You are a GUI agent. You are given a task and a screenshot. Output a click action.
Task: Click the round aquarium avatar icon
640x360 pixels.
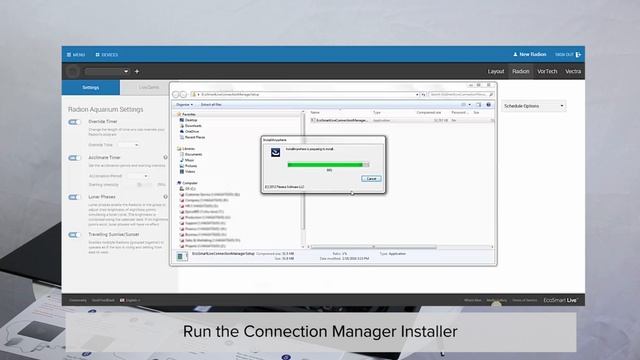[x=73, y=71]
